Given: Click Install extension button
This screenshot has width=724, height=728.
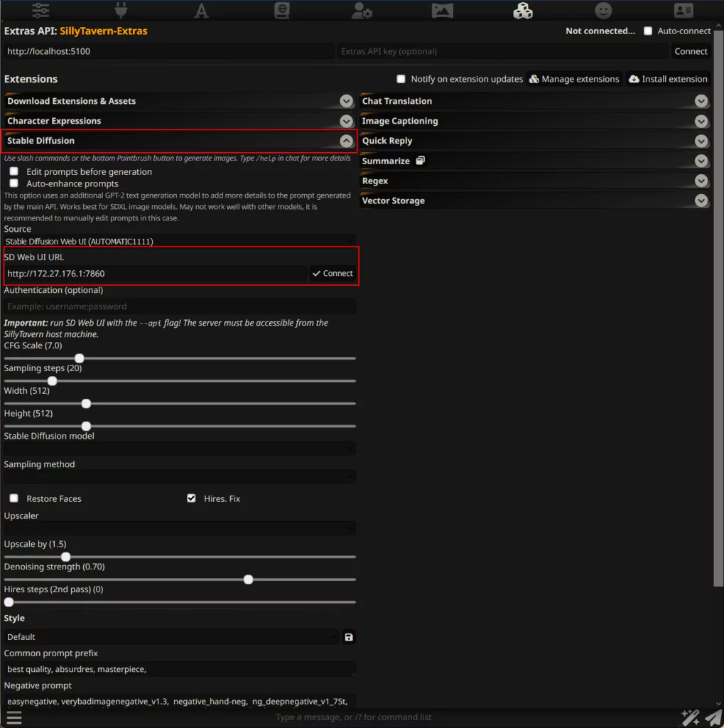Looking at the screenshot, I should click(x=668, y=79).
